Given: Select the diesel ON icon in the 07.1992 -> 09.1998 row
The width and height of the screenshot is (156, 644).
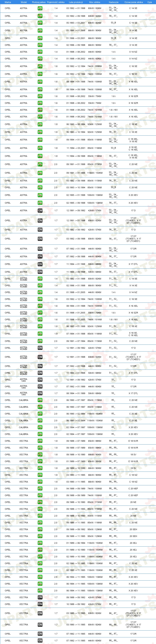Looking at the screenshot, I should (40, 256).
